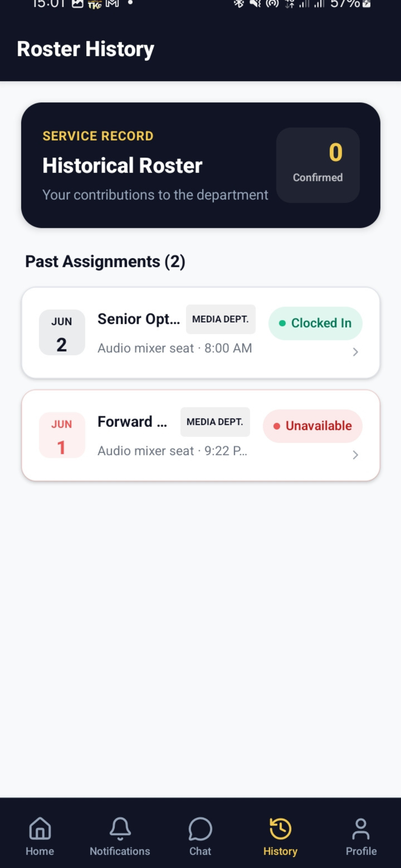Viewport: 401px width, 868px height.
Task: Click the JUN 1 date tile
Action: tap(62, 435)
